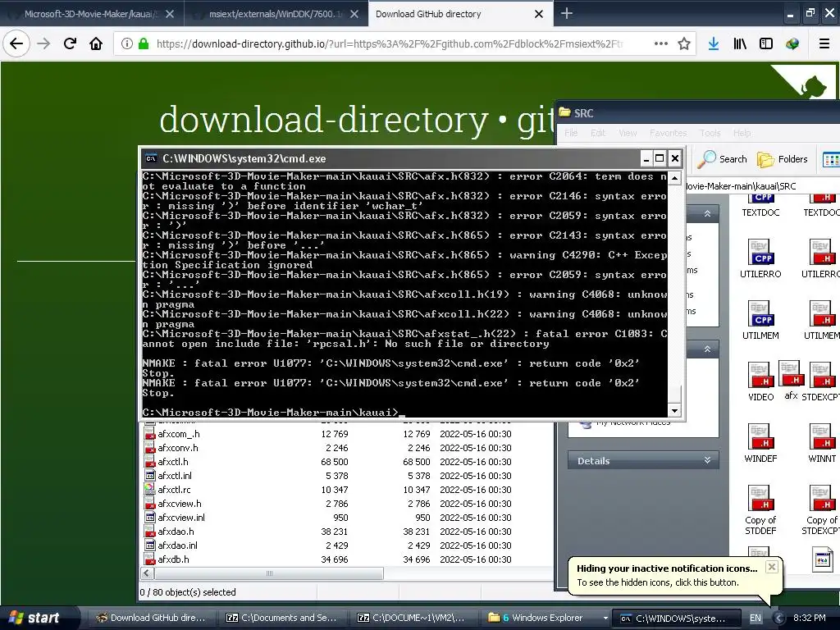This screenshot has height=630, width=840.
Task: Collapse the top task pane section chevron
Action: [x=707, y=213]
